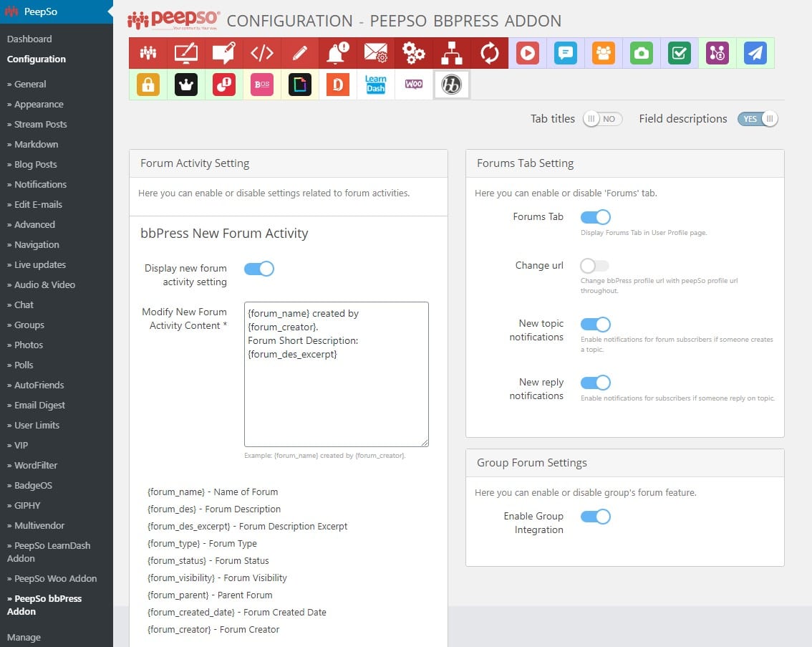Disable Enable Group Integration switch

(596, 517)
